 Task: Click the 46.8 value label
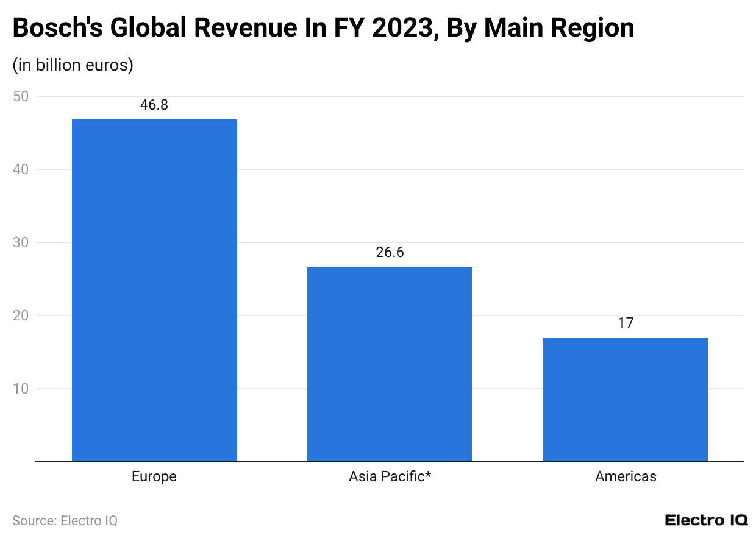[x=154, y=105]
